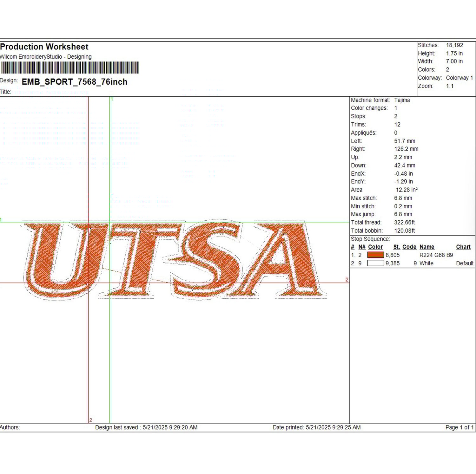Screen dimensions: 476x474
Task: Select the Total bobbin value "120.08ft"
Action: point(404,231)
